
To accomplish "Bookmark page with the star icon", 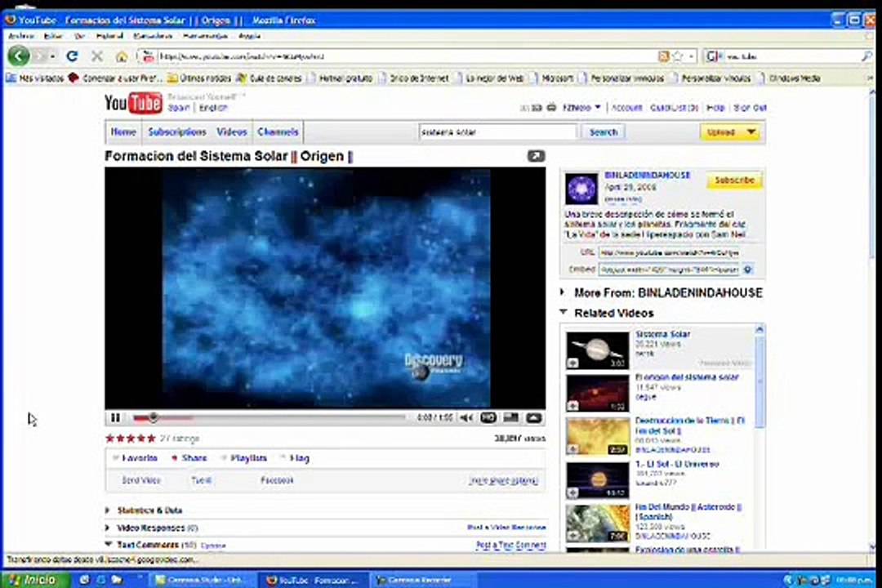I will [678, 56].
